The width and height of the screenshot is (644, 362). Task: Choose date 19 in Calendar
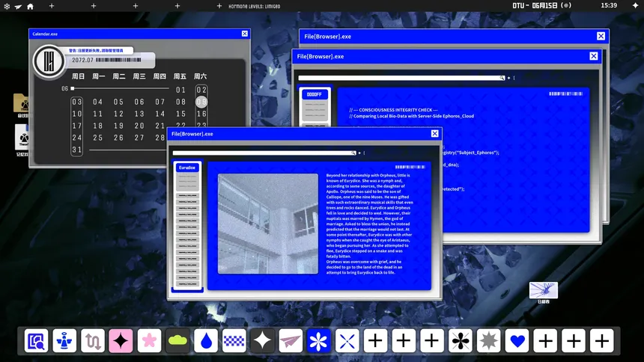click(x=119, y=126)
